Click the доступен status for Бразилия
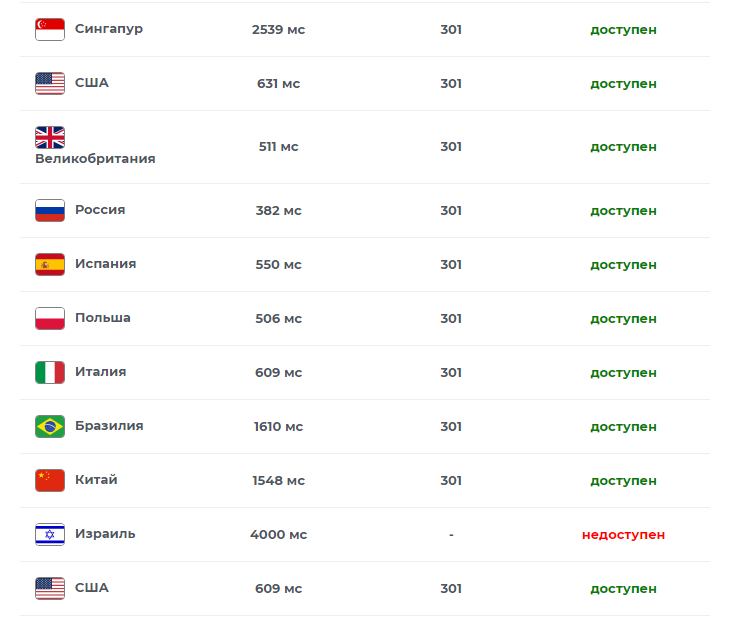The height and width of the screenshot is (628, 729). [623, 427]
